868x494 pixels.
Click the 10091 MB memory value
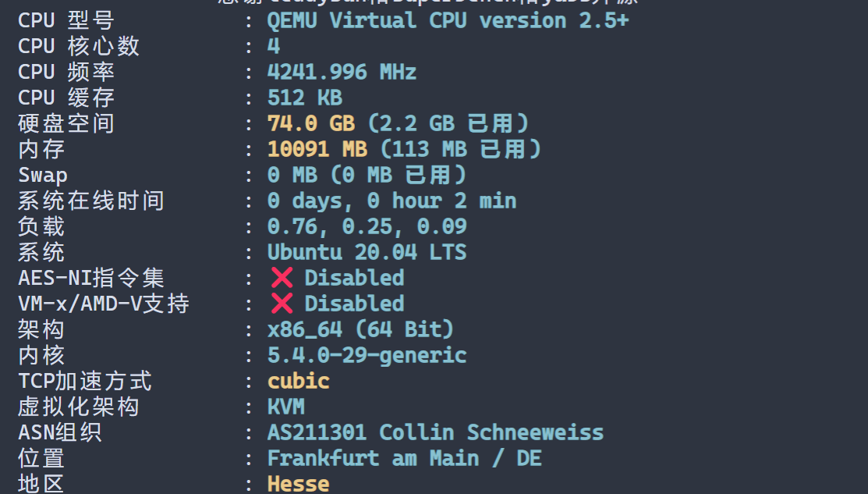317,149
